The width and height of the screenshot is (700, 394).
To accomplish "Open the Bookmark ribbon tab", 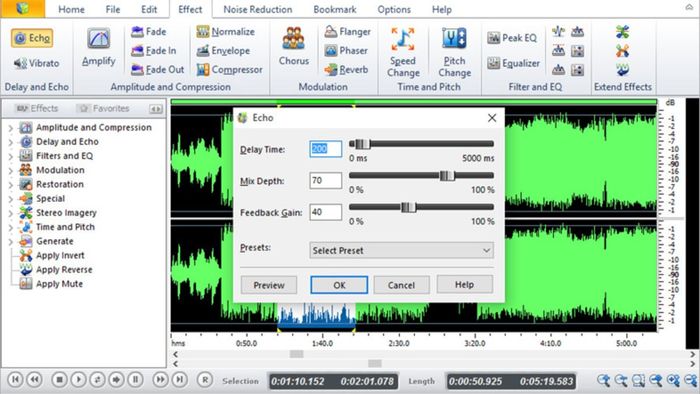I will 335,9.
